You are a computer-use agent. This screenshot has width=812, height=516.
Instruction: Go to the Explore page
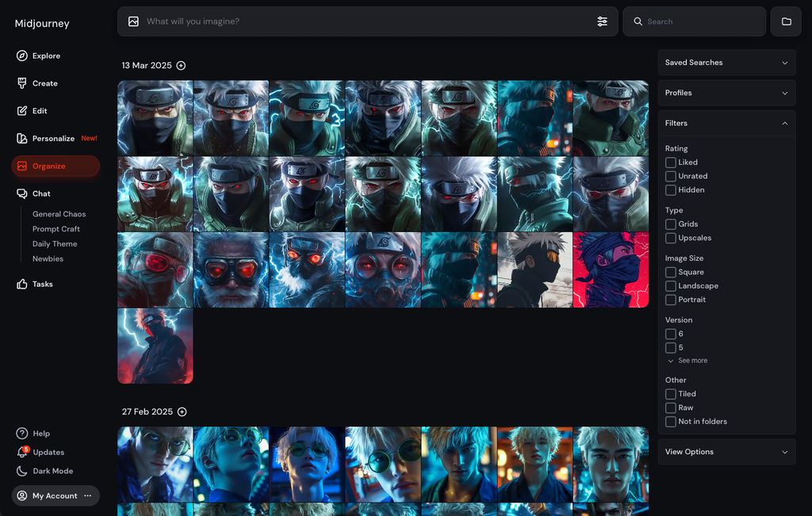[x=46, y=56]
